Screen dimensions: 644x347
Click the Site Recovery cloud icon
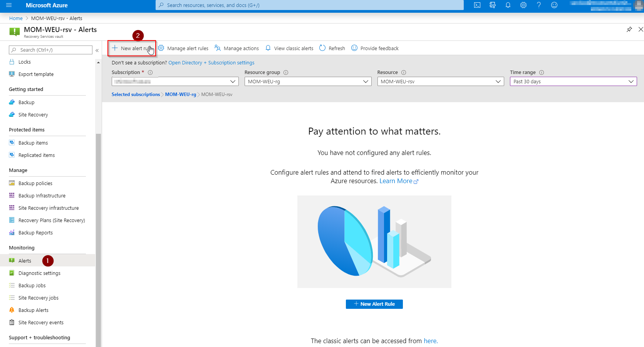click(12, 115)
